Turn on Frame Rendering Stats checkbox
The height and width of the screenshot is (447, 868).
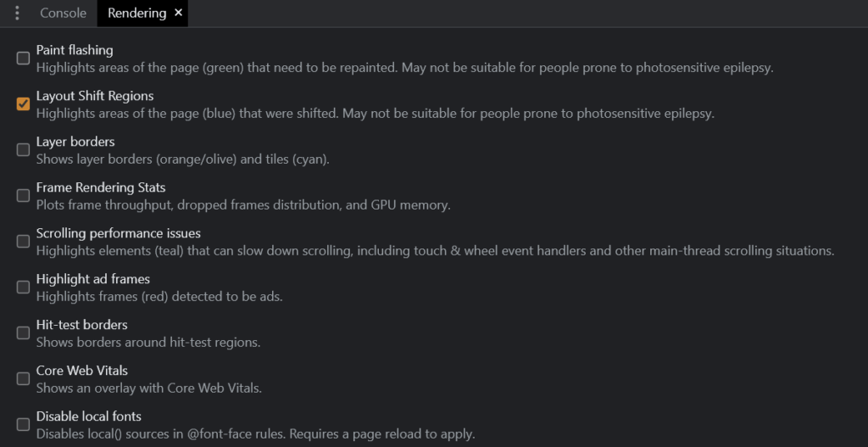(x=23, y=196)
